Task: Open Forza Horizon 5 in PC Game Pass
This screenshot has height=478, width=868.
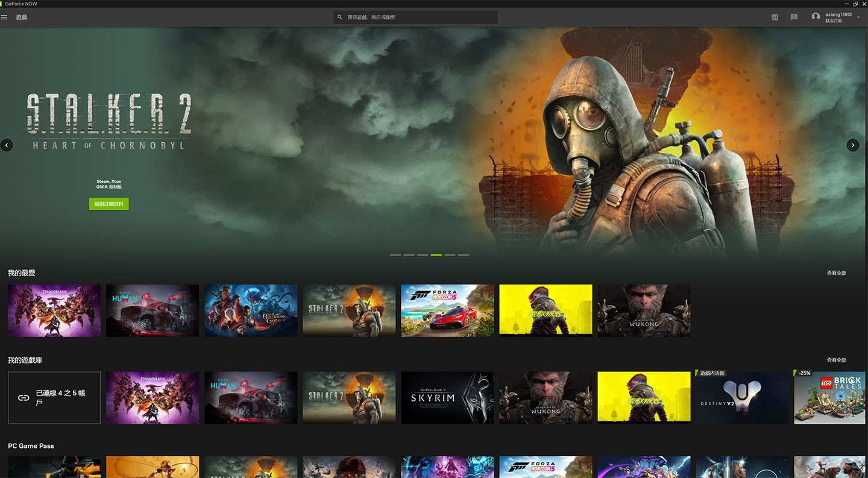Action: click(546, 467)
